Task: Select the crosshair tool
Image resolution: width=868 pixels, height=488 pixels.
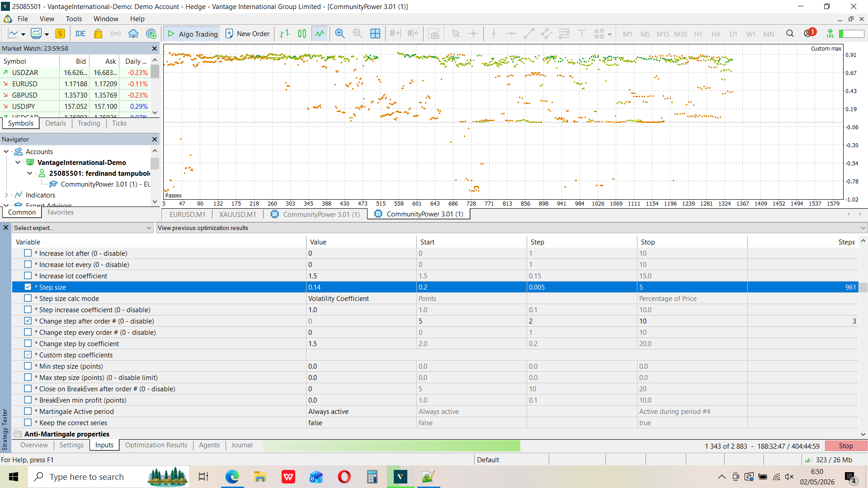Action: point(473,34)
